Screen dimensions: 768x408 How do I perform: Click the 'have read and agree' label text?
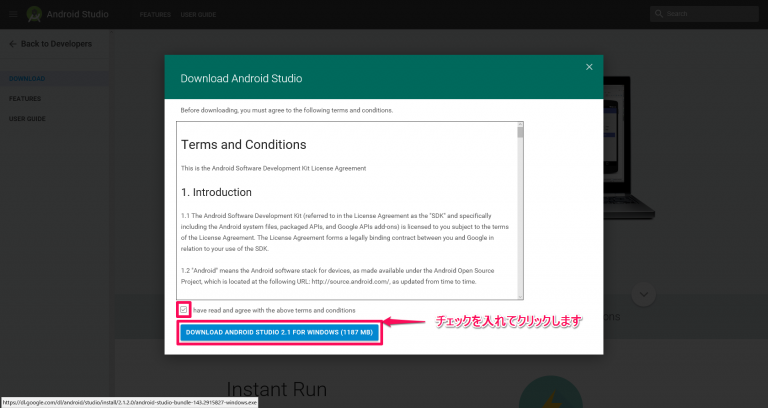(x=274, y=310)
